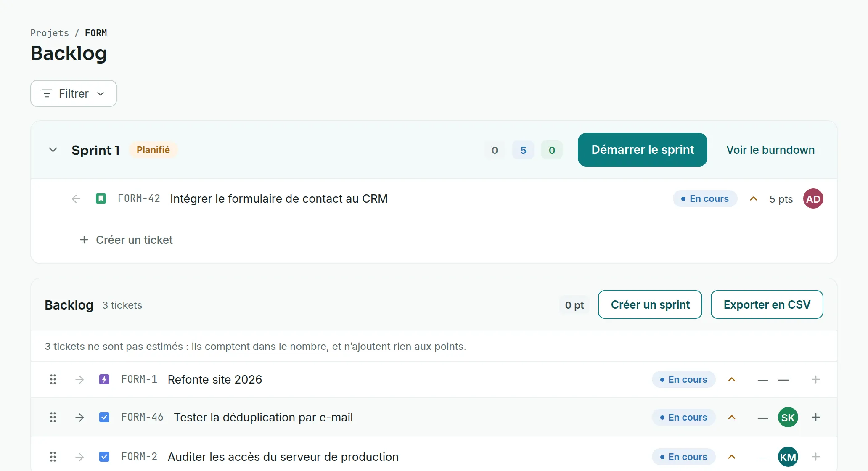Export backlog with Exporter en CSV
This screenshot has height=471, width=868.
[767, 304]
